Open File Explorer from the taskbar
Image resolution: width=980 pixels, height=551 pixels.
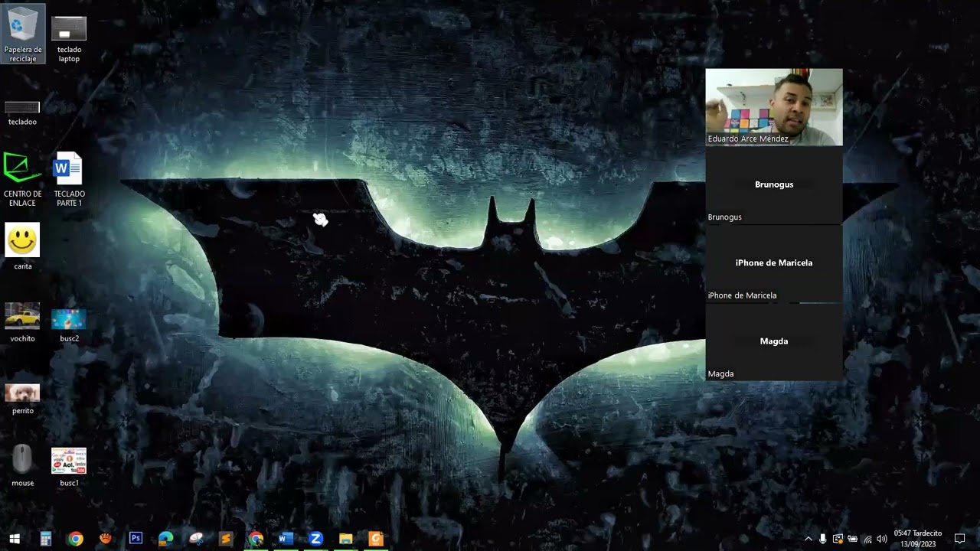point(346,539)
